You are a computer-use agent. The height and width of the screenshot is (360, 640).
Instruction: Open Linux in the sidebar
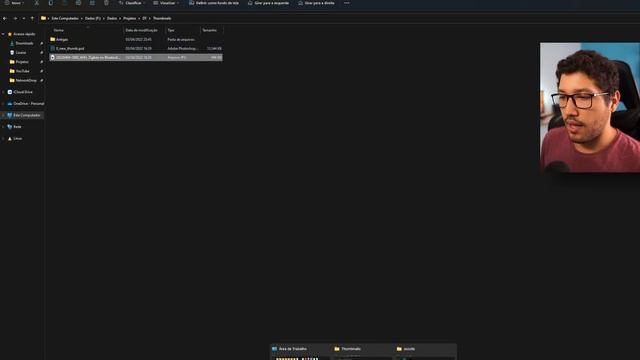coord(18,139)
